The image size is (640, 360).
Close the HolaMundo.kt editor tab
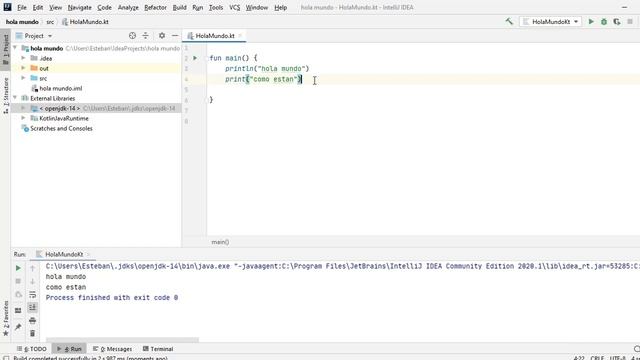point(240,36)
